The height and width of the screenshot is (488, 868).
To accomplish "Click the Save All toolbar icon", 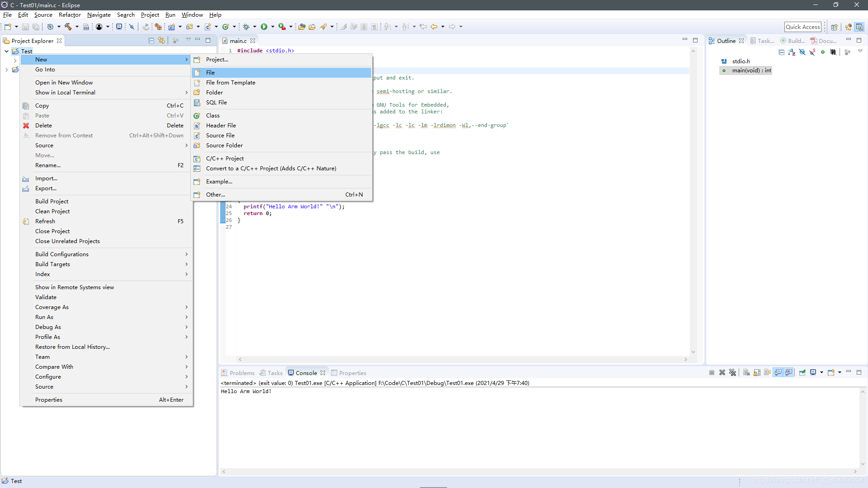I will [36, 27].
